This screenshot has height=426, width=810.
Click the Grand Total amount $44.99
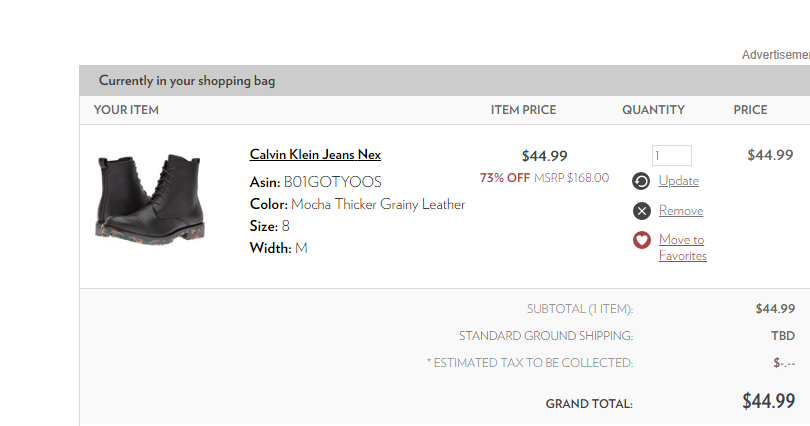[768, 401]
